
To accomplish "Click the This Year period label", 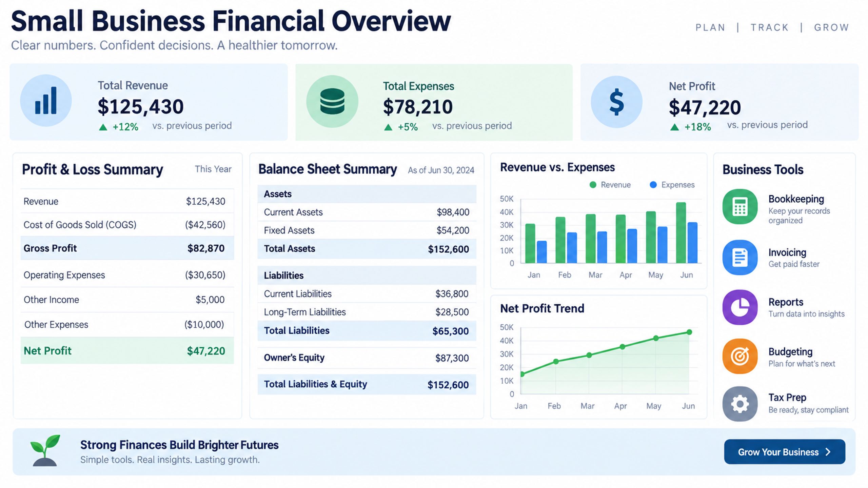I will 213,169.
